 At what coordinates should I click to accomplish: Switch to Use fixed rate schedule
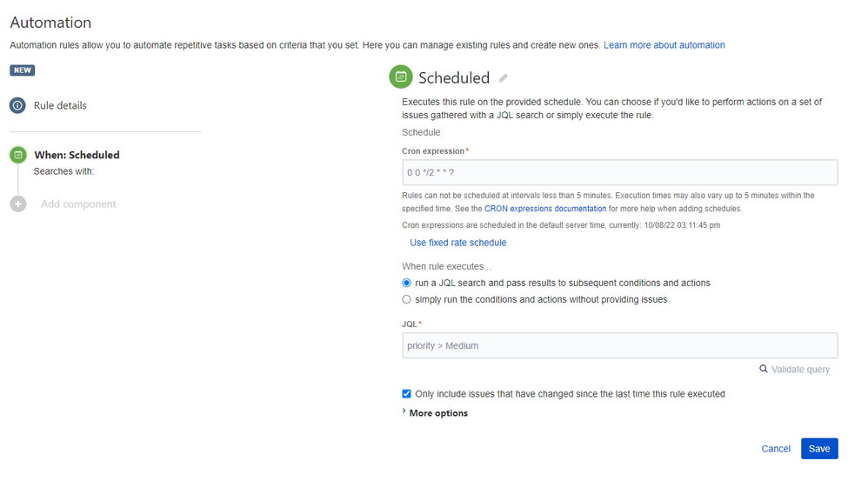coord(457,243)
